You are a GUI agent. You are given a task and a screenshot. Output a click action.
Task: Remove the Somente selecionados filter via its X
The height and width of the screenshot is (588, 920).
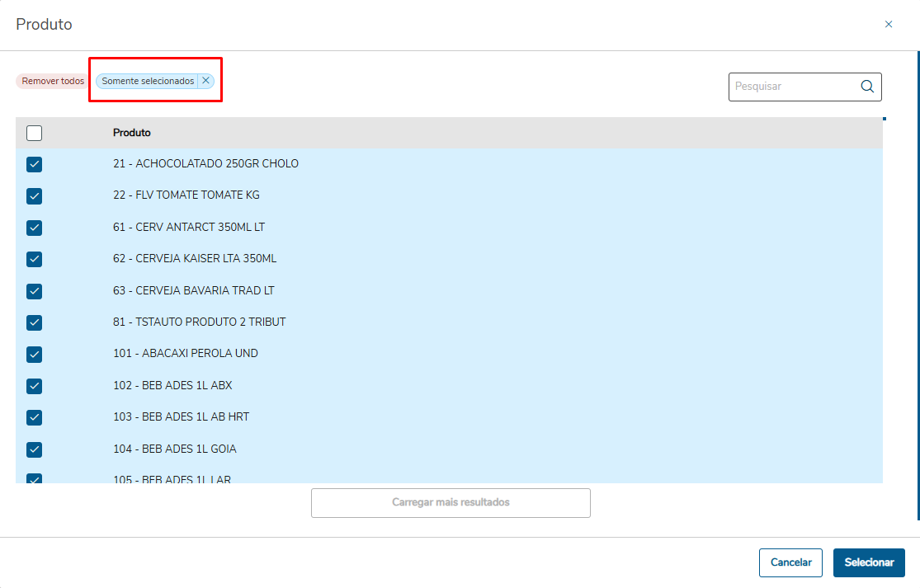[206, 80]
